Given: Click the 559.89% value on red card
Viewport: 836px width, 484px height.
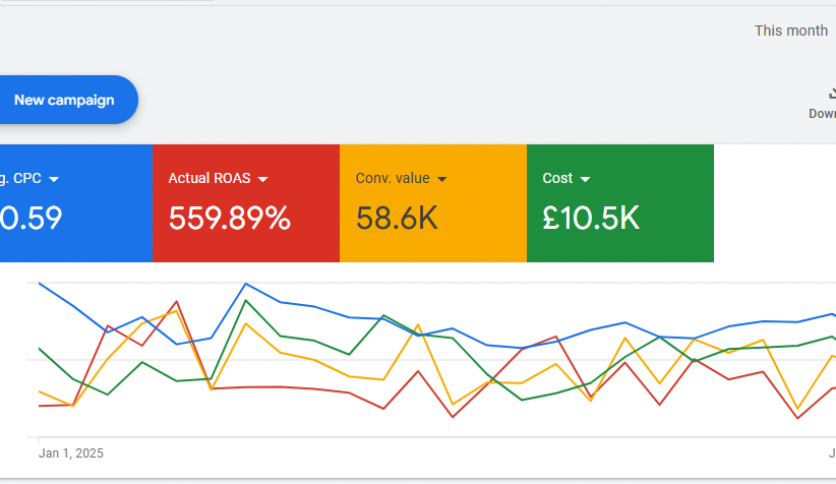Looking at the screenshot, I should point(229,218).
